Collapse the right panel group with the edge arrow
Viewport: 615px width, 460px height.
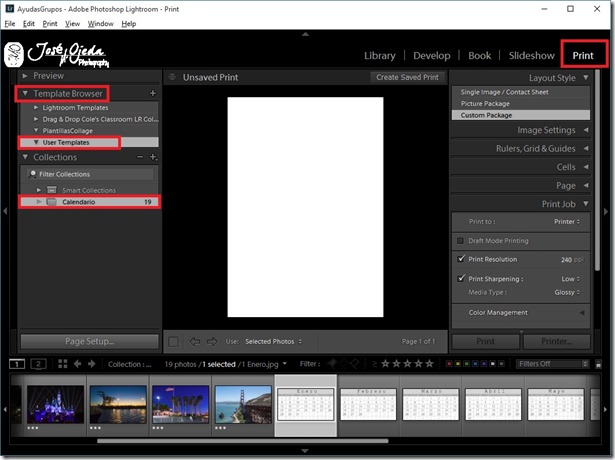click(x=606, y=211)
